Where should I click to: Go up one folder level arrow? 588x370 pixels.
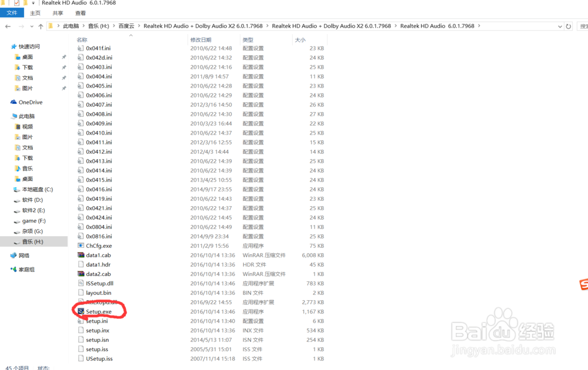click(41, 26)
